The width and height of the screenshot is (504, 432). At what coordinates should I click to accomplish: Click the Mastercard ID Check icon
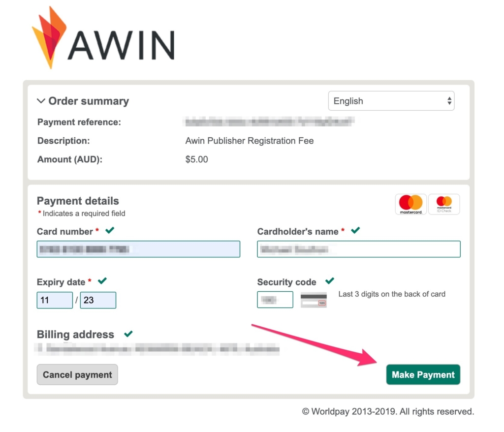(444, 204)
